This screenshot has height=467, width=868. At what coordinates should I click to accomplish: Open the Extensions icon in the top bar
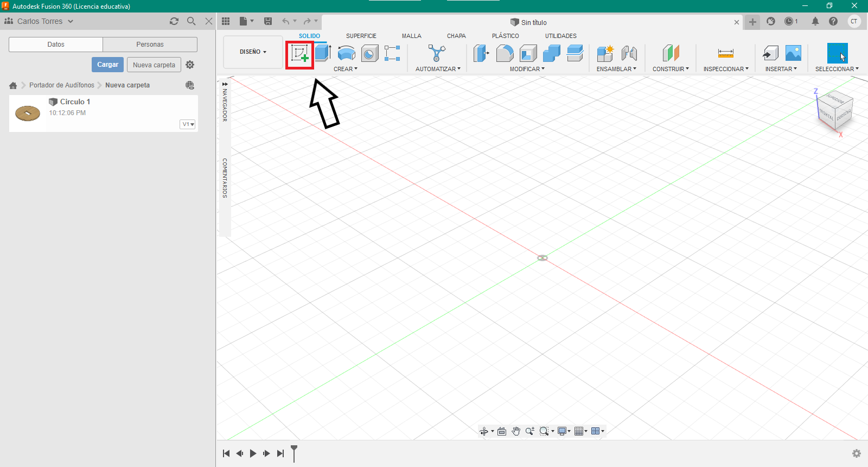coord(771,21)
